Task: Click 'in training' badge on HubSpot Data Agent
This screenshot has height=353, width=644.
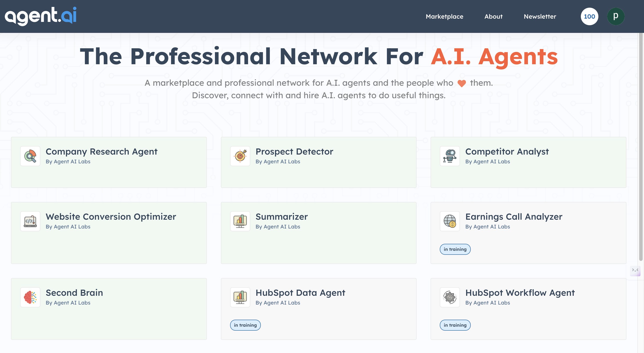Action: [245, 325]
